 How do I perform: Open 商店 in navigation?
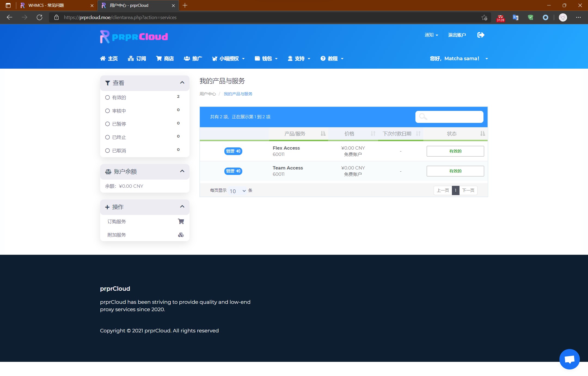pyautogui.click(x=165, y=59)
